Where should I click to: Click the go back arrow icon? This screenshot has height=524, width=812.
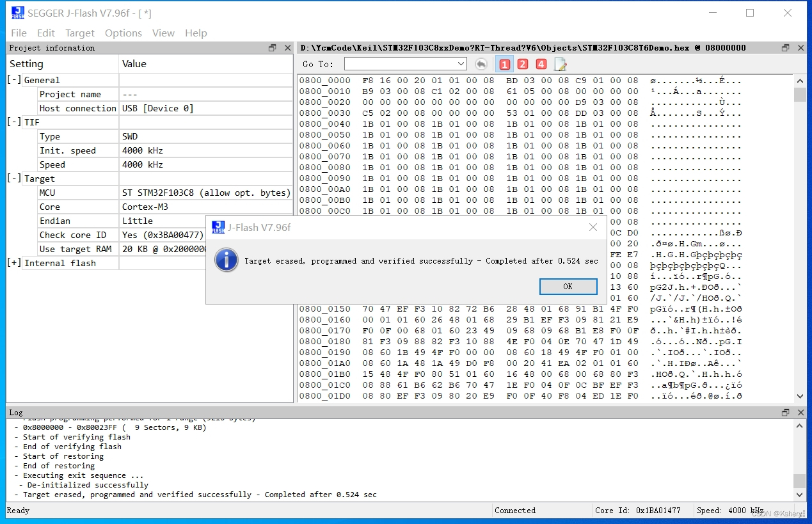pyautogui.click(x=481, y=64)
